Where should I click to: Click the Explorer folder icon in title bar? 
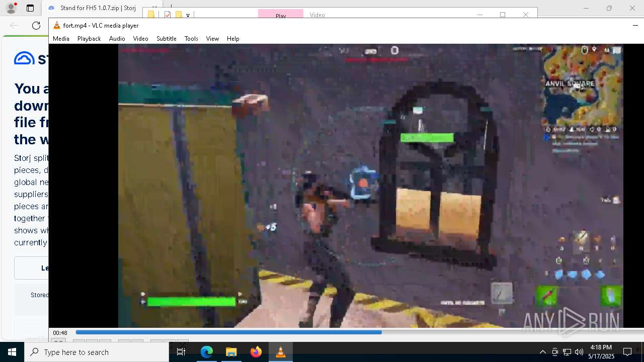(x=151, y=15)
